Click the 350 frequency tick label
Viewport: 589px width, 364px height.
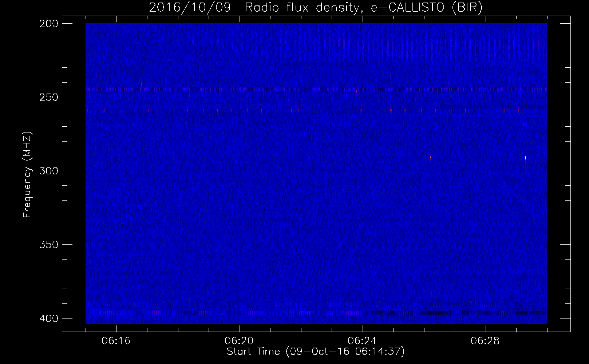[49, 245]
